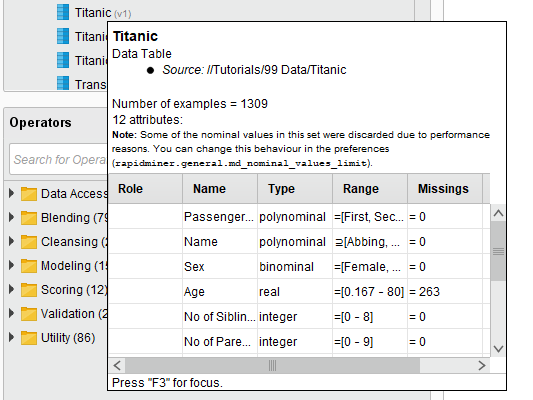
Task: Click the = 263 missings cell
Action: pyautogui.click(x=445, y=292)
